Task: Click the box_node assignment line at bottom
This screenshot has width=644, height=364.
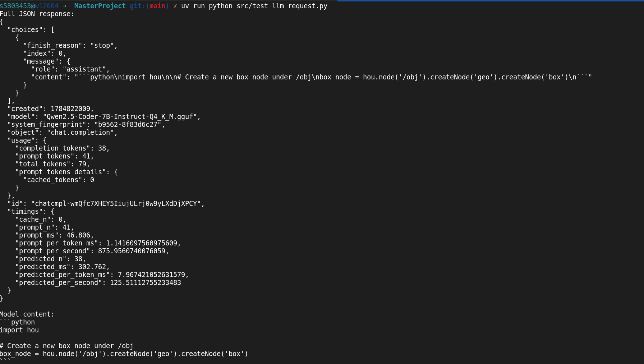Action: [124, 354]
